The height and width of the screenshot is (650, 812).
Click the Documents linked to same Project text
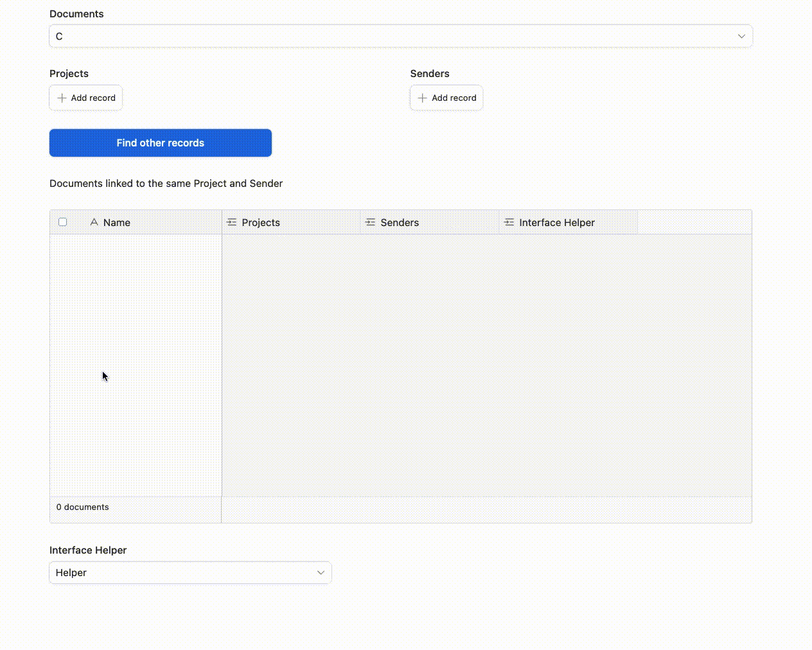[166, 184]
